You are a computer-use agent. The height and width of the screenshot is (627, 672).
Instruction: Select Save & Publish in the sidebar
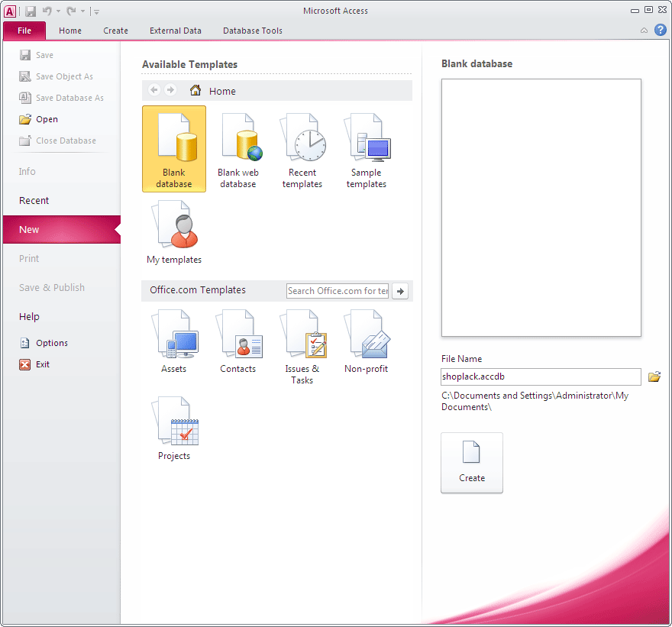pyautogui.click(x=62, y=288)
